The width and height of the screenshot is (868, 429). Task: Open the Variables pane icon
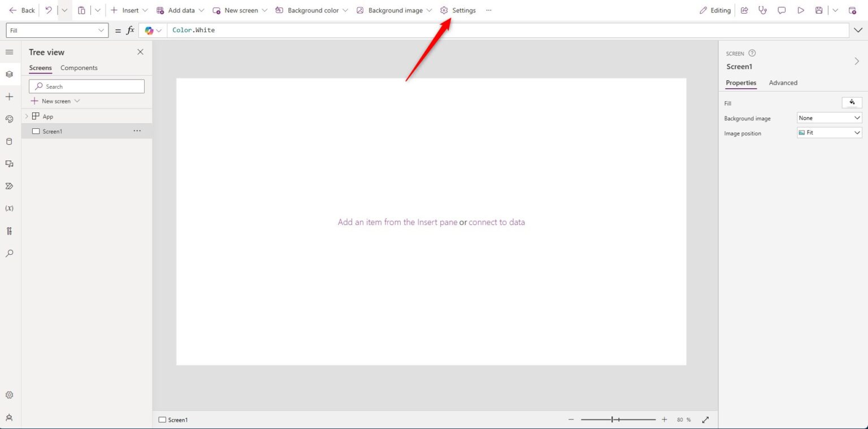tap(9, 209)
